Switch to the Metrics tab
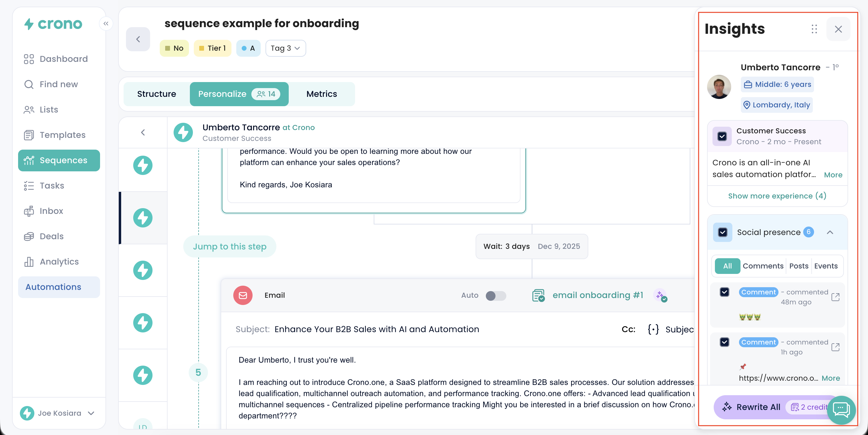The height and width of the screenshot is (435, 868). point(322,94)
